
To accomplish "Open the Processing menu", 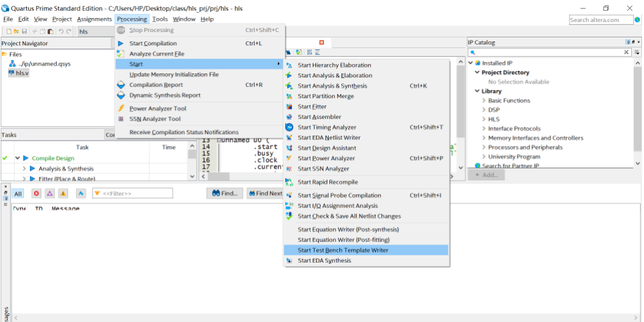I will click(x=131, y=19).
